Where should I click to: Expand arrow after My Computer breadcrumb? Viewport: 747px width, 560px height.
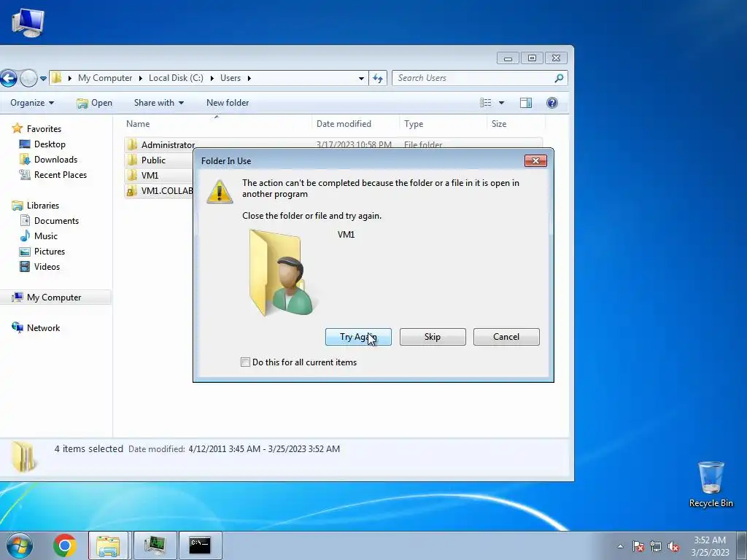(141, 78)
